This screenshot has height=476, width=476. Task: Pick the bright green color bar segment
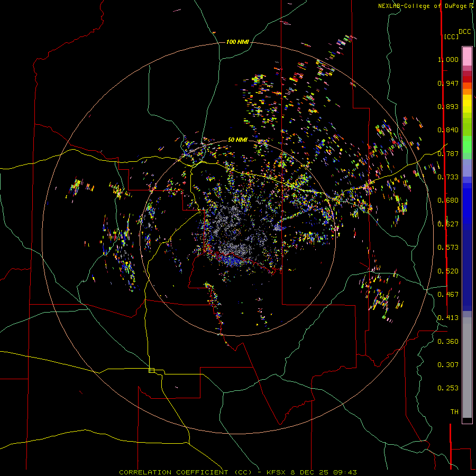(x=467, y=144)
